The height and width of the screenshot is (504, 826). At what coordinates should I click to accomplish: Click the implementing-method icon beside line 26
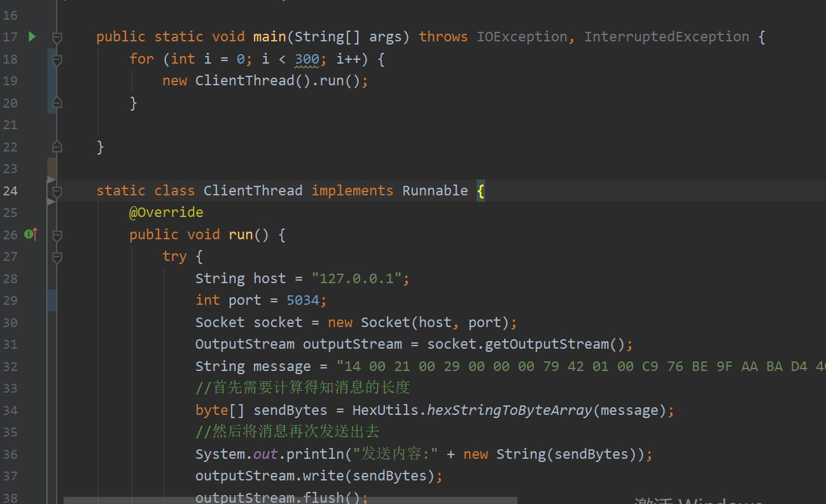(x=30, y=234)
